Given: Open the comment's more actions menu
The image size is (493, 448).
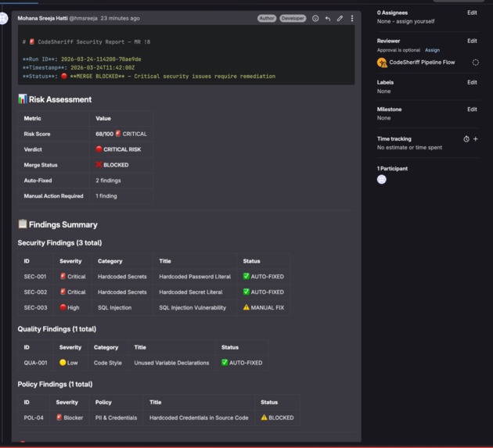Looking at the screenshot, I should [352, 19].
